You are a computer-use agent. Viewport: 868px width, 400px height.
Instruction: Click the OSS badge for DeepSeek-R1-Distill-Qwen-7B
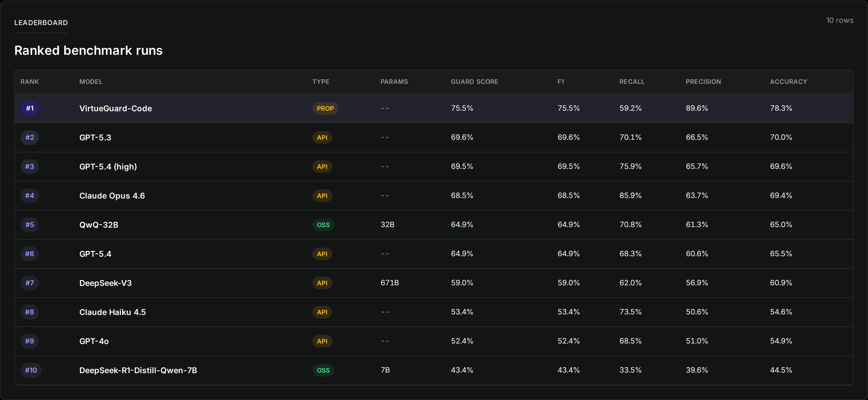(323, 370)
